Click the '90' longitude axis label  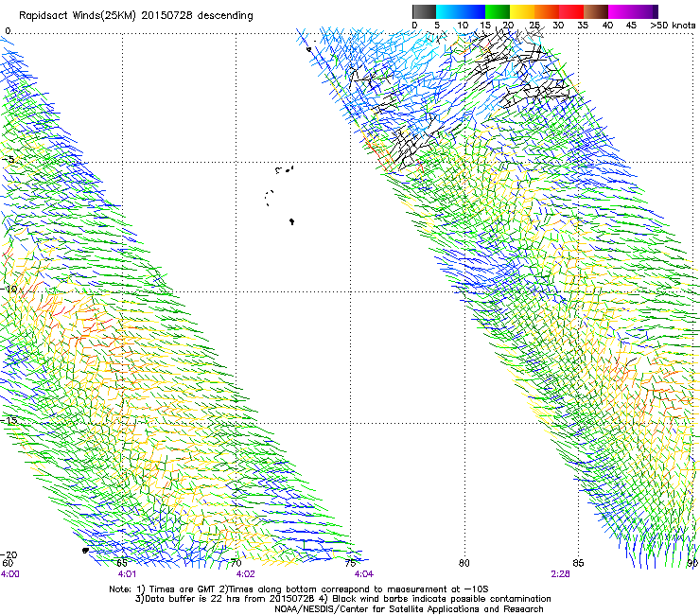[692, 563]
